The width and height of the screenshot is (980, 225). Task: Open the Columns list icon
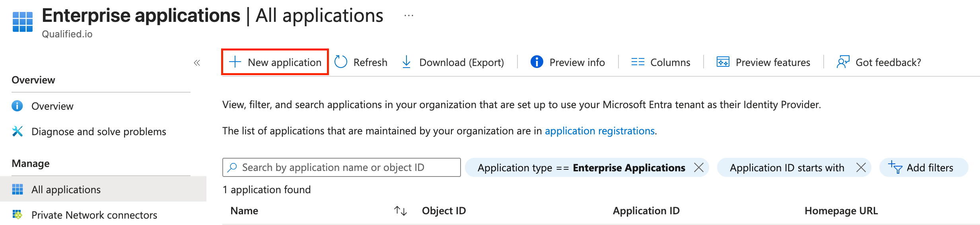(x=638, y=62)
